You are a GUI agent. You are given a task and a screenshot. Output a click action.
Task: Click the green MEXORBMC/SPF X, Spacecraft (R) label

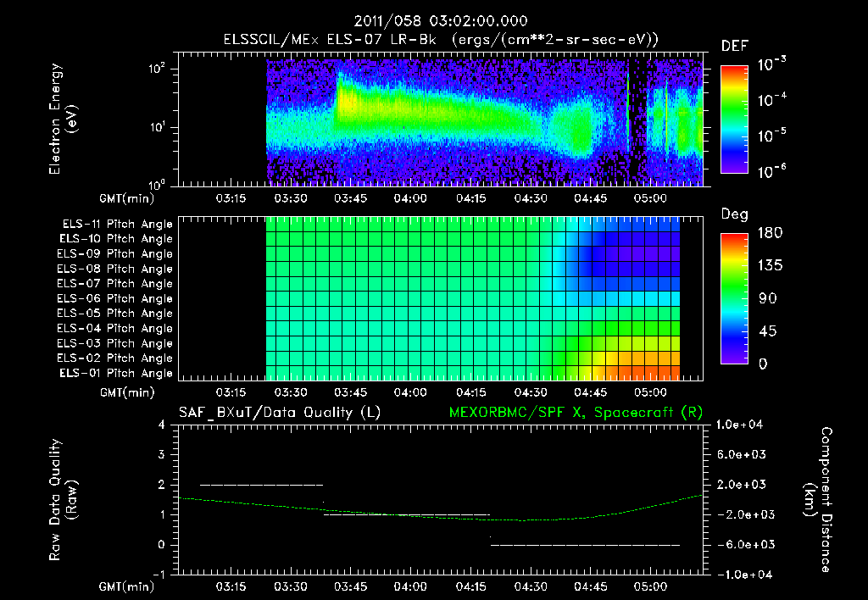point(576,413)
